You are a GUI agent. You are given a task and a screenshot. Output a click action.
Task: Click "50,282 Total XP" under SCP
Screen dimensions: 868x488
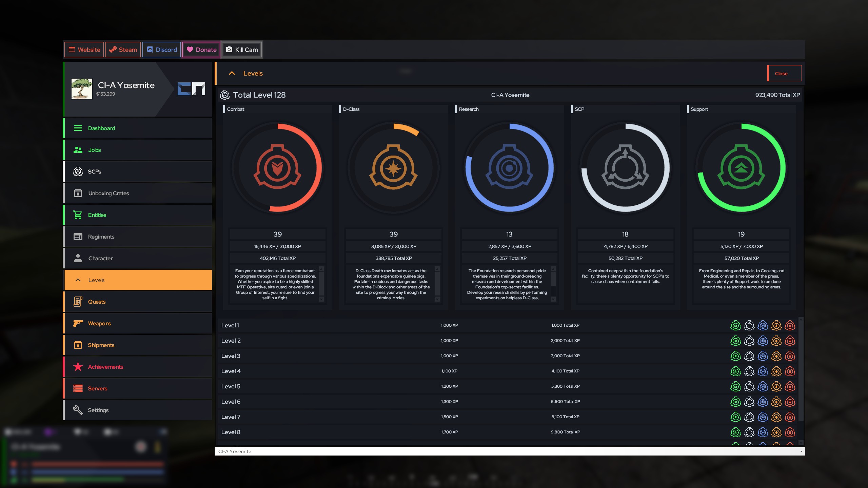point(625,258)
